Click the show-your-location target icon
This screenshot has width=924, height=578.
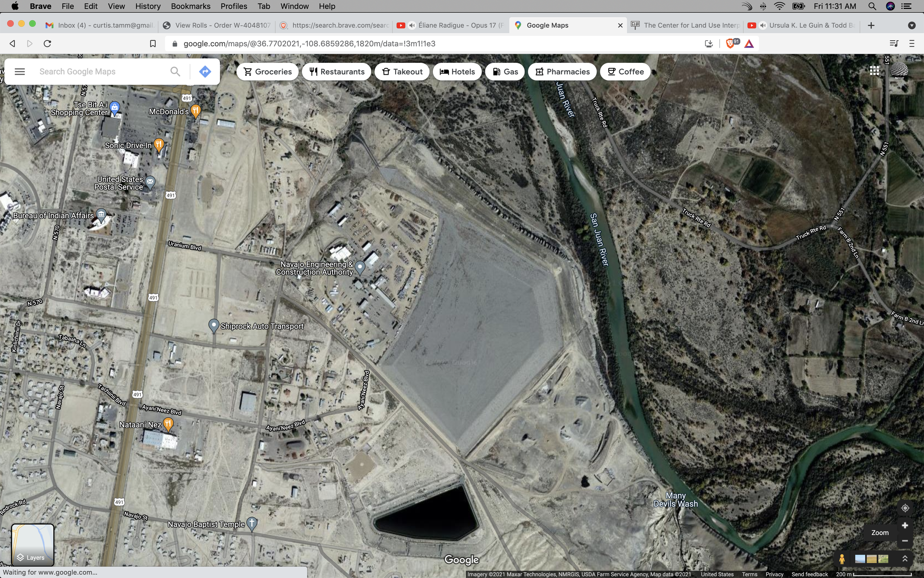pos(904,508)
